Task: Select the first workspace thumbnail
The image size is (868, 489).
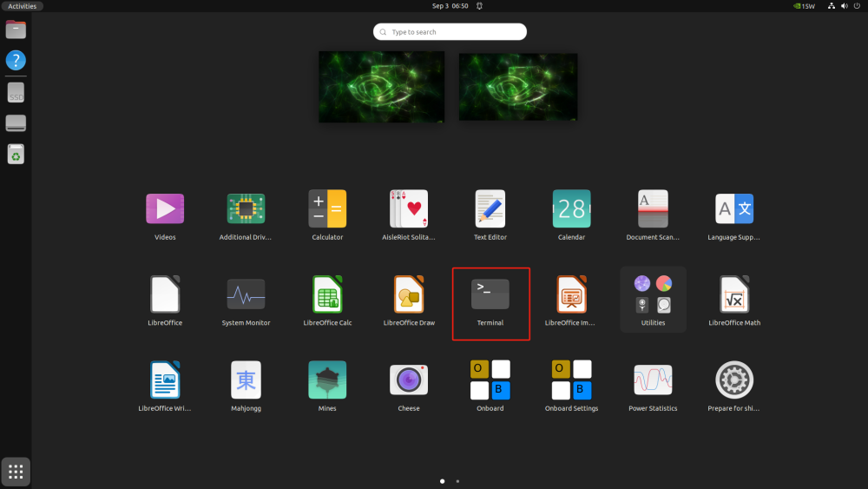Action: pos(381,86)
